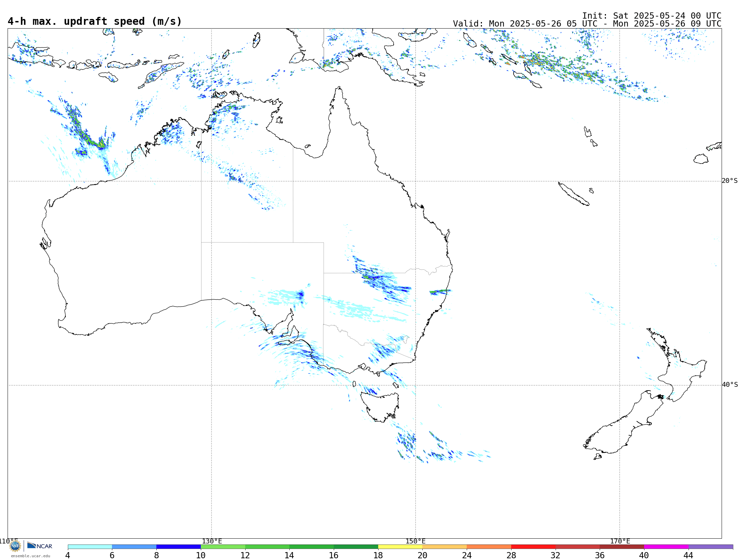Click the 40°S latitude label
This screenshot has width=744, height=560.
[x=730, y=385]
